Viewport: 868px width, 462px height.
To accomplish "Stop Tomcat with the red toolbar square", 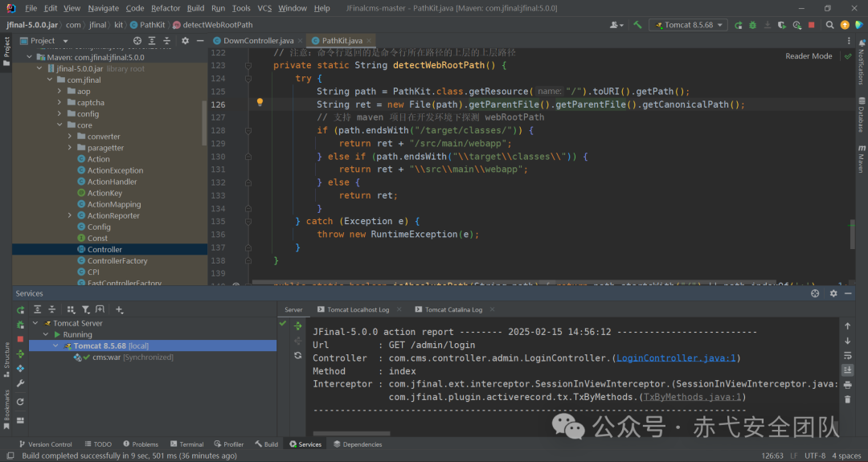I will coord(812,25).
